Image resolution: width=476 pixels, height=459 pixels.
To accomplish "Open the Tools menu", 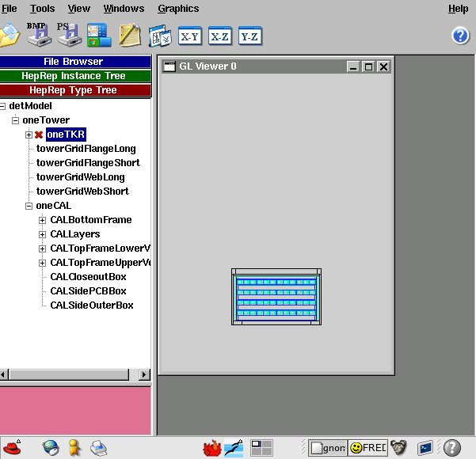I will tap(42, 9).
